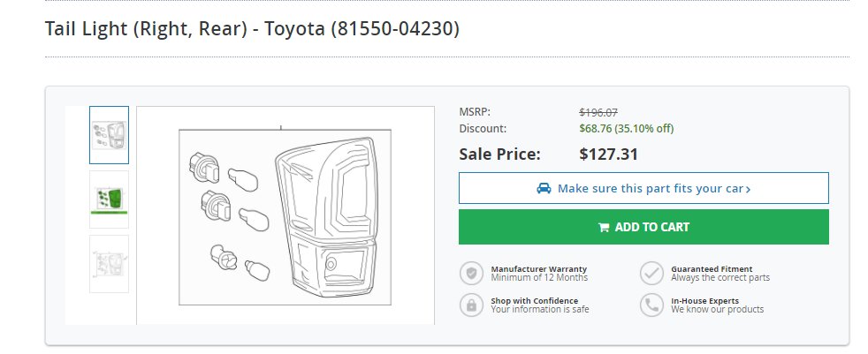Click the In-House Experts phone icon
Image resolution: width=868 pixels, height=354 pixels.
651,305
